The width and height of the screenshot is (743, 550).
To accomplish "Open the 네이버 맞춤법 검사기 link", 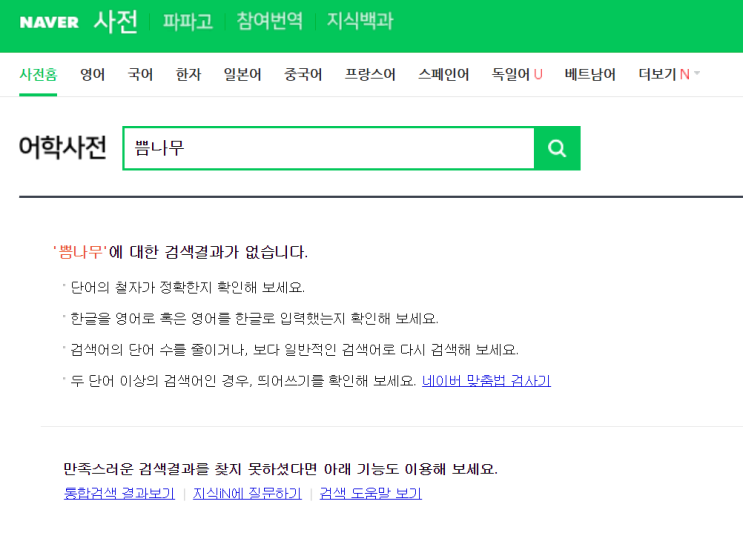I will pos(486,380).
